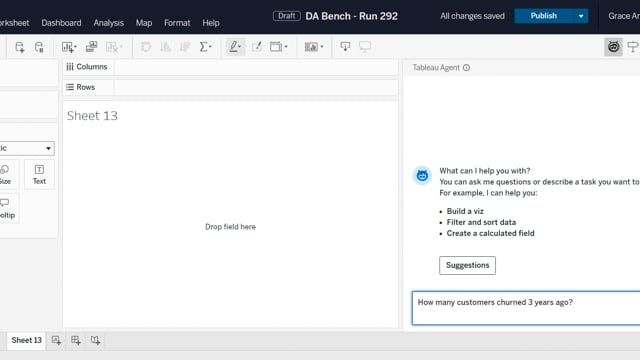Click the Swap Rows and Columns icon

[x=146, y=47]
